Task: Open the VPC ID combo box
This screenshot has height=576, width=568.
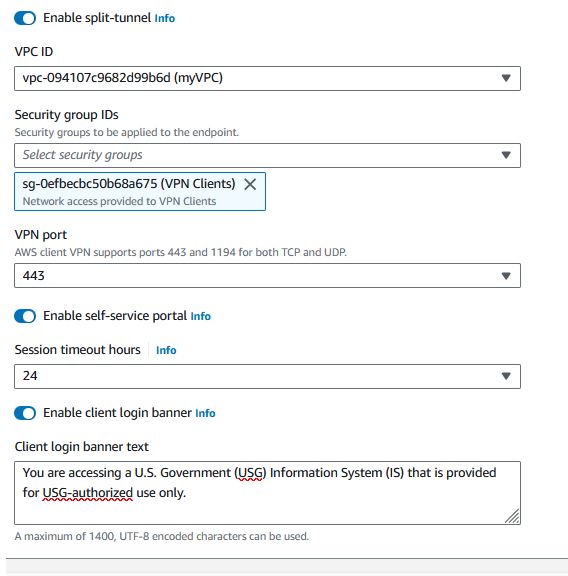Action: (267, 78)
